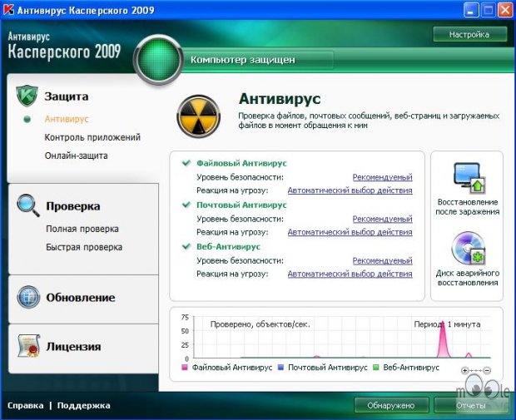Select Контроль приложений in the sidebar
516x420 pixels.
pos(92,137)
